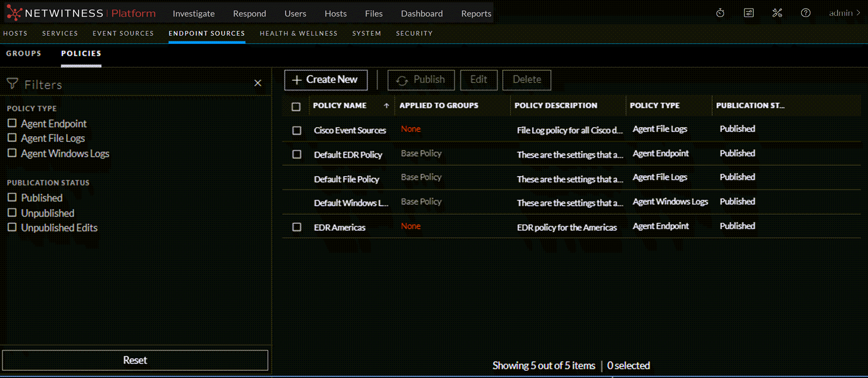Click 'Agent Windows Logs' policy type cell
The height and width of the screenshot is (378, 868).
670,201
